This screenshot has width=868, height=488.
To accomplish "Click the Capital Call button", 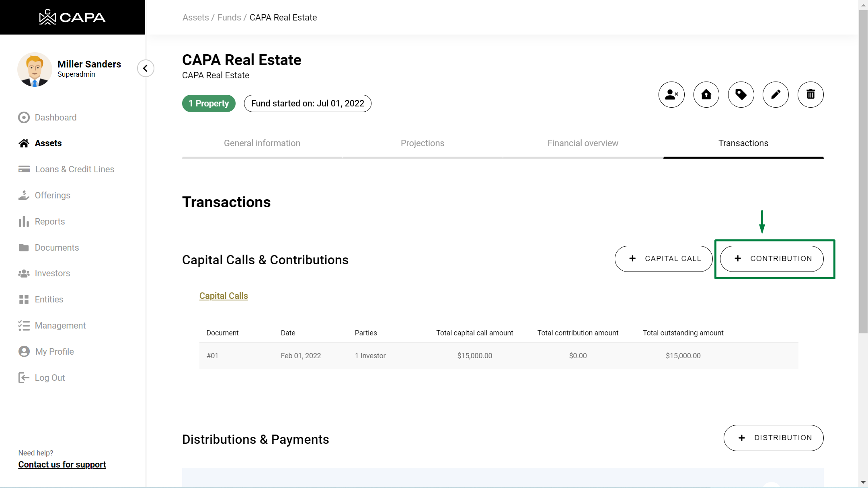I will (663, 259).
